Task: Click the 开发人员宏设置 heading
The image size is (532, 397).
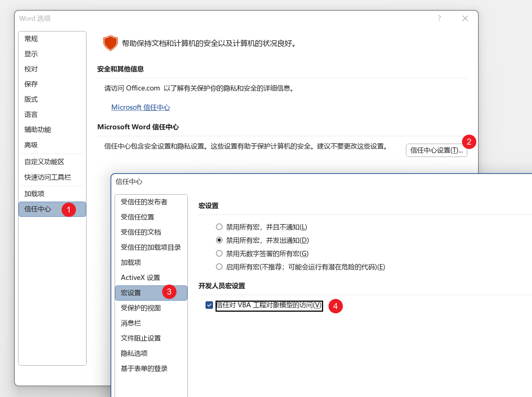Action: (222, 286)
